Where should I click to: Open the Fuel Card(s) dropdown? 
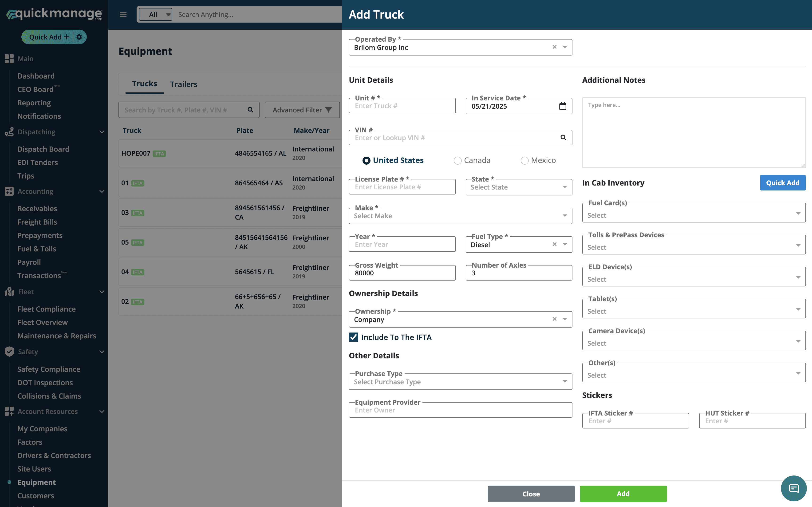click(x=693, y=215)
